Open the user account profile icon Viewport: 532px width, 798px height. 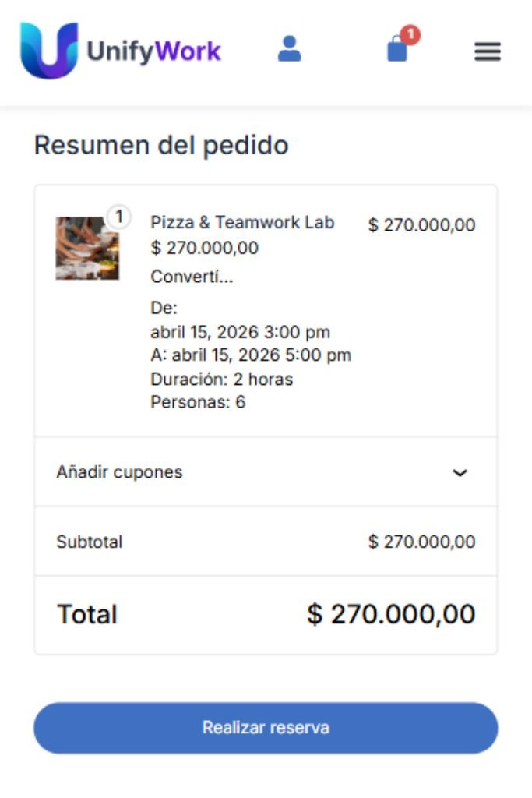click(289, 49)
